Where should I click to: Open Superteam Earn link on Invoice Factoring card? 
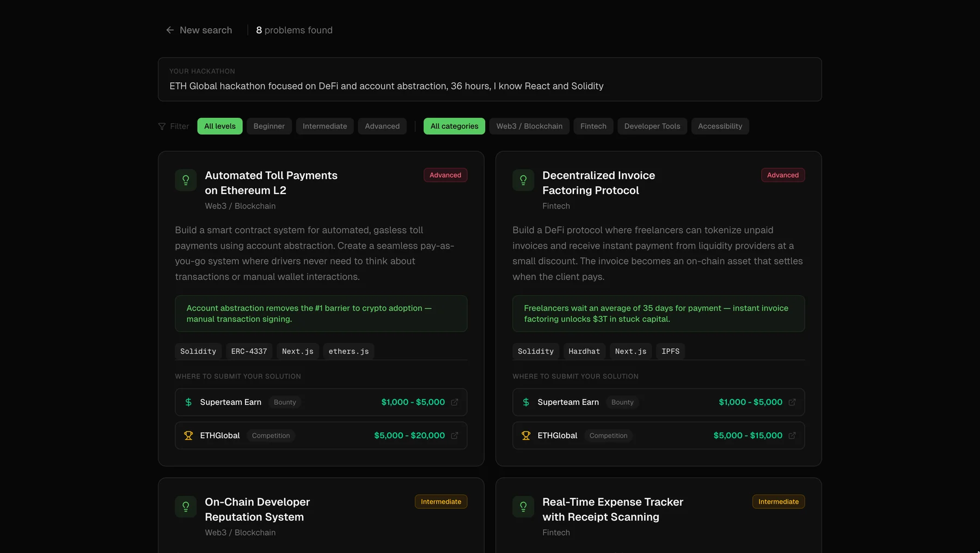(x=659, y=402)
